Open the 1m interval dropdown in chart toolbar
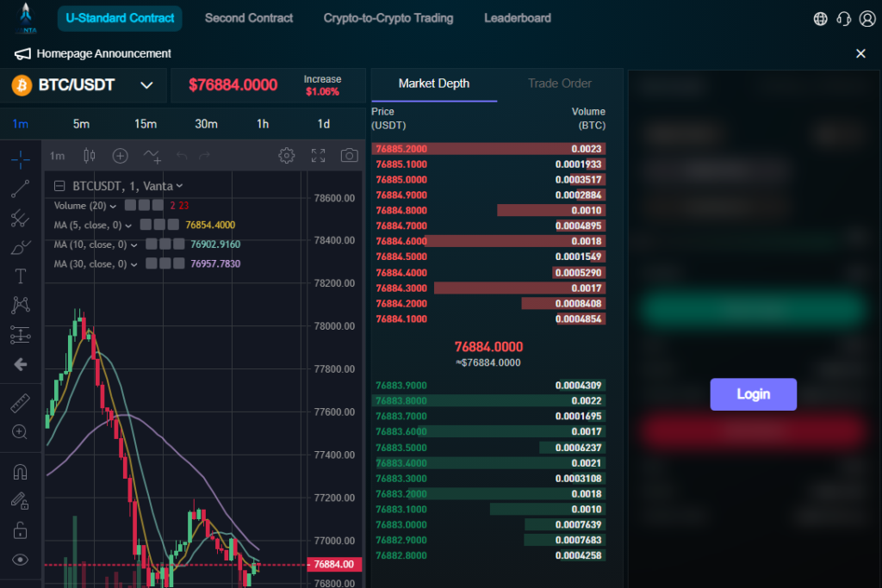882x588 pixels. (x=58, y=156)
